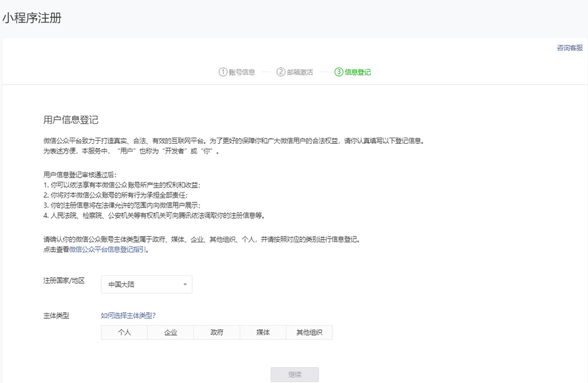The height and width of the screenshot is (383, 588).
Task: Switch to the 企业 subject type tab
Action: pos(170,332)
